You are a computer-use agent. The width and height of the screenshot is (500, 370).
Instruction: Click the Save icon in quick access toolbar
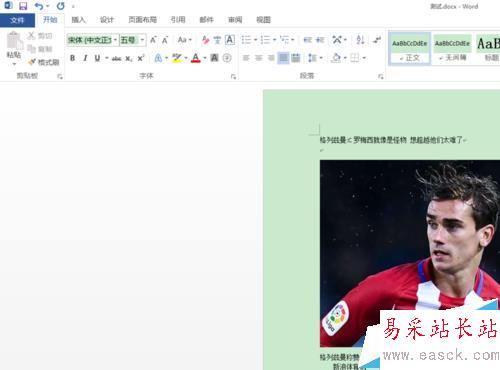[x=23, y=6]
